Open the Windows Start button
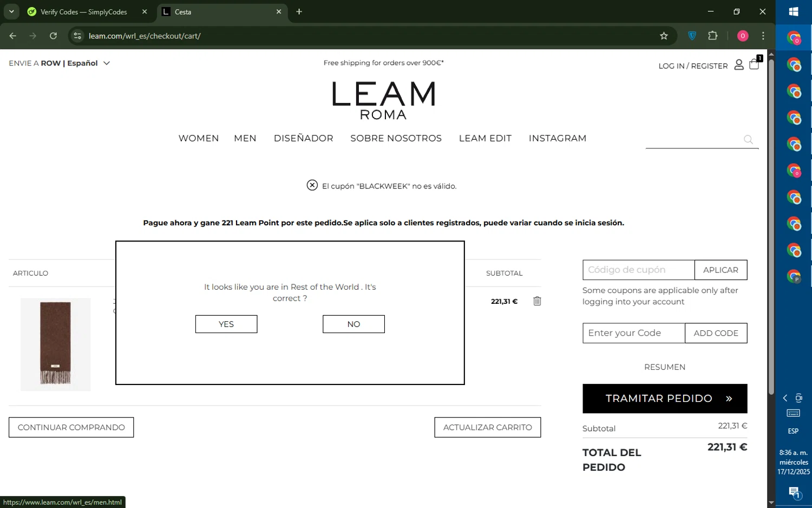Image resolution: width=812 pixels, height=508 pixels. tap(794, 11)
